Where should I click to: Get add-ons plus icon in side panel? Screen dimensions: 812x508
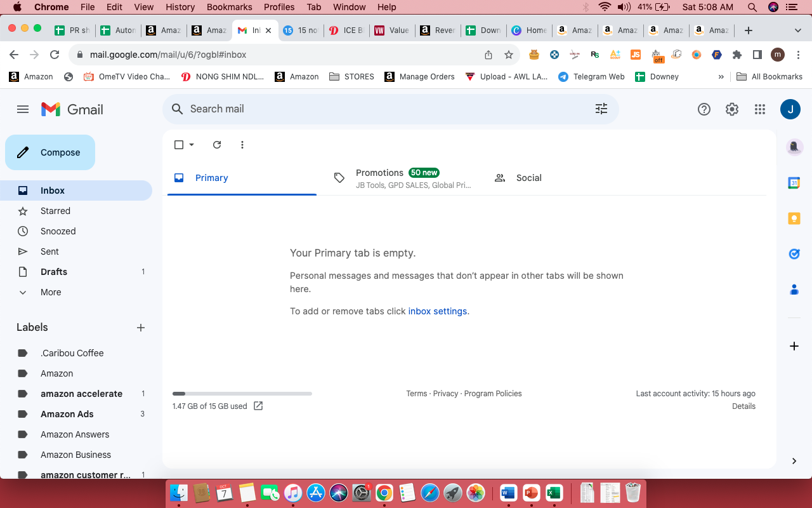tap(794, 346)
